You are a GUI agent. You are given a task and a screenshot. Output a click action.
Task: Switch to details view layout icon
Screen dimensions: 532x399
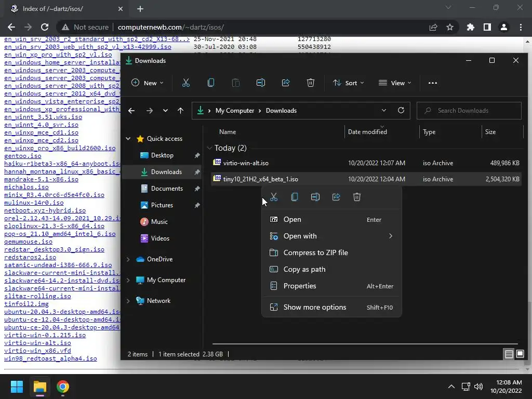(509, 354)
